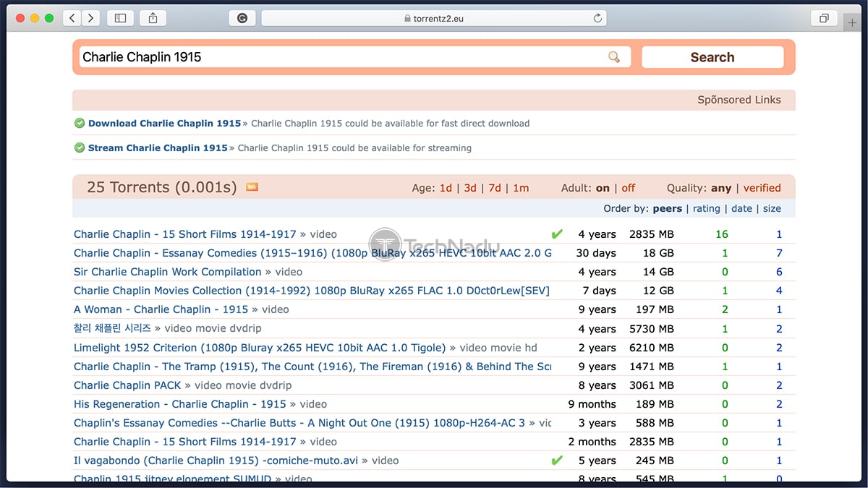Turn the Adult filter on
868x488 pixels.
[603, 188]
